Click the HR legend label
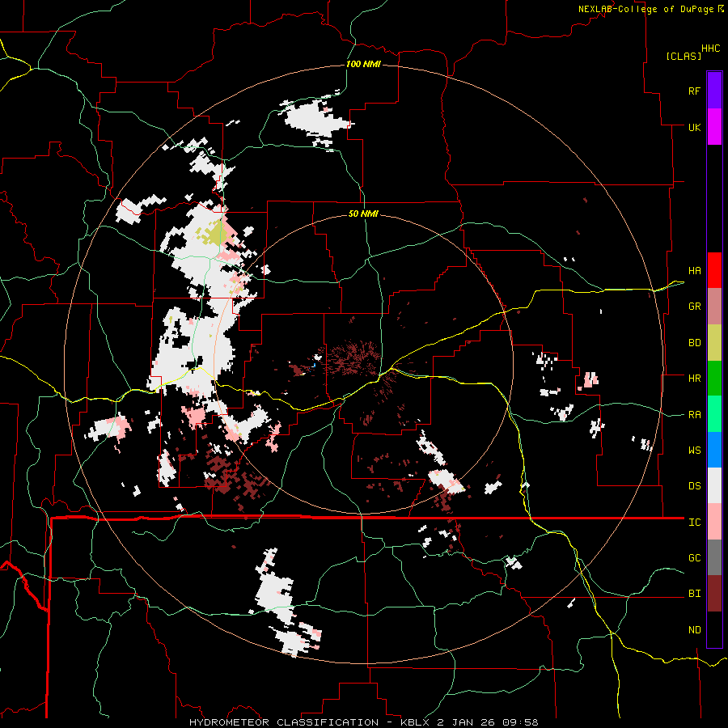 pos(694,379)
